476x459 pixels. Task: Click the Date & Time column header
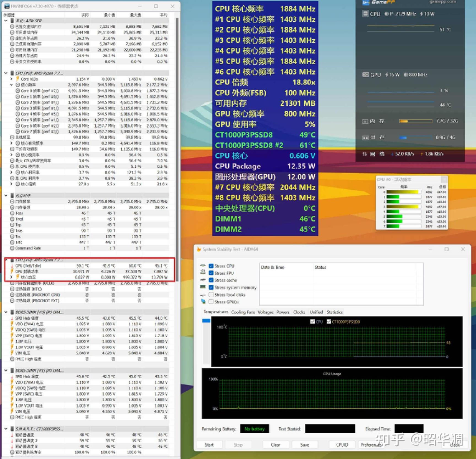(273, 267)
